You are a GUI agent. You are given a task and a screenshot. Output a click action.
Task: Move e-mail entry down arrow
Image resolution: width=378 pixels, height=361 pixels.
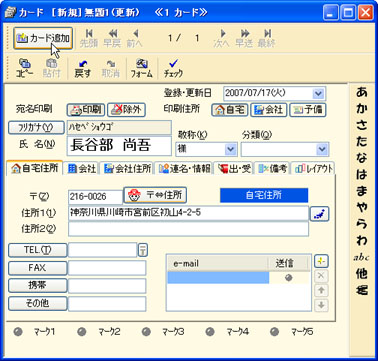click(x=321, y=305)
